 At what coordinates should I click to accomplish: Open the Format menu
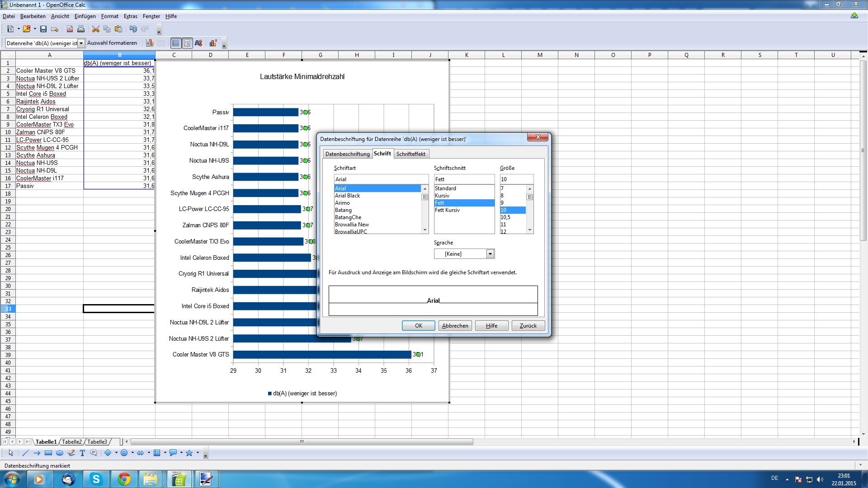point(110,16)
